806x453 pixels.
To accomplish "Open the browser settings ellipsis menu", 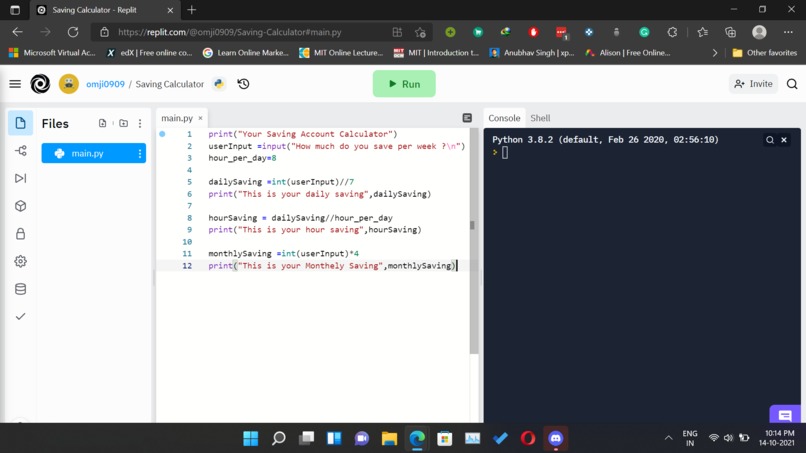I will [788, 32].
